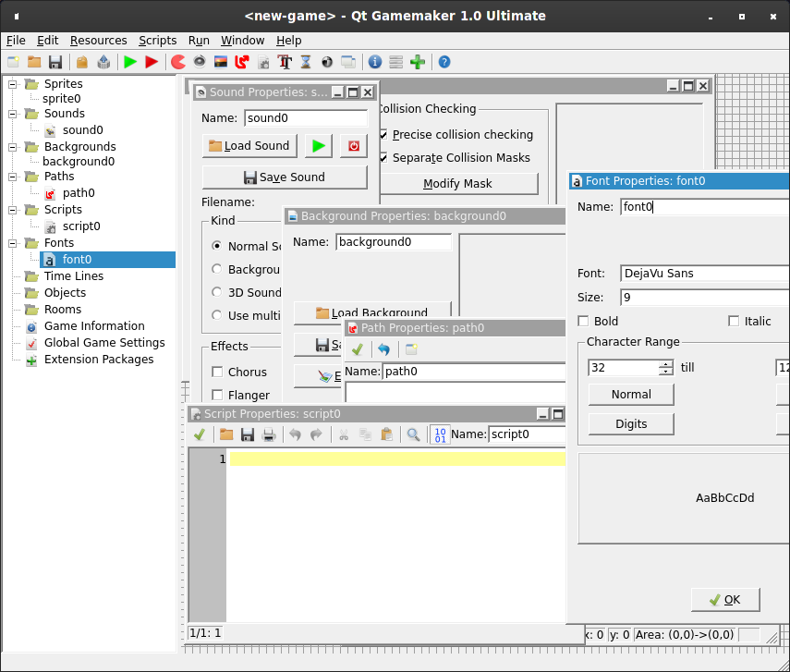Image resolution: width=790 pixels, height=672 pixels.
Task: Click the save floppy icon in Script Properties
Action: 248,434
